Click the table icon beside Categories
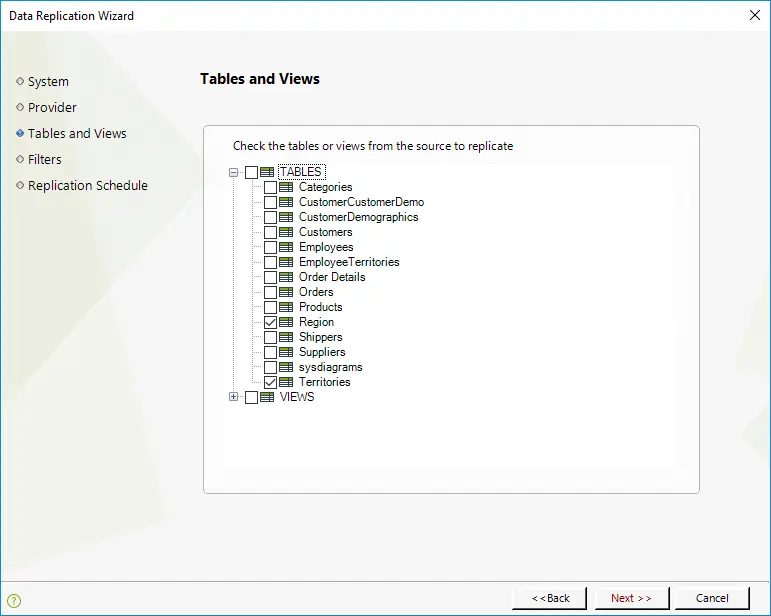The image size is (771, 616). click(286, 187)
